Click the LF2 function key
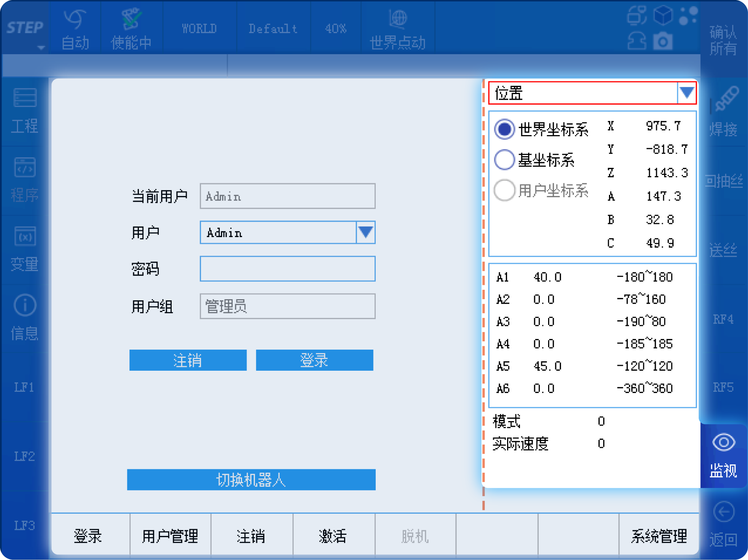Image resolution: width=748 pixels, height=560 pixels. coord(24,456)
